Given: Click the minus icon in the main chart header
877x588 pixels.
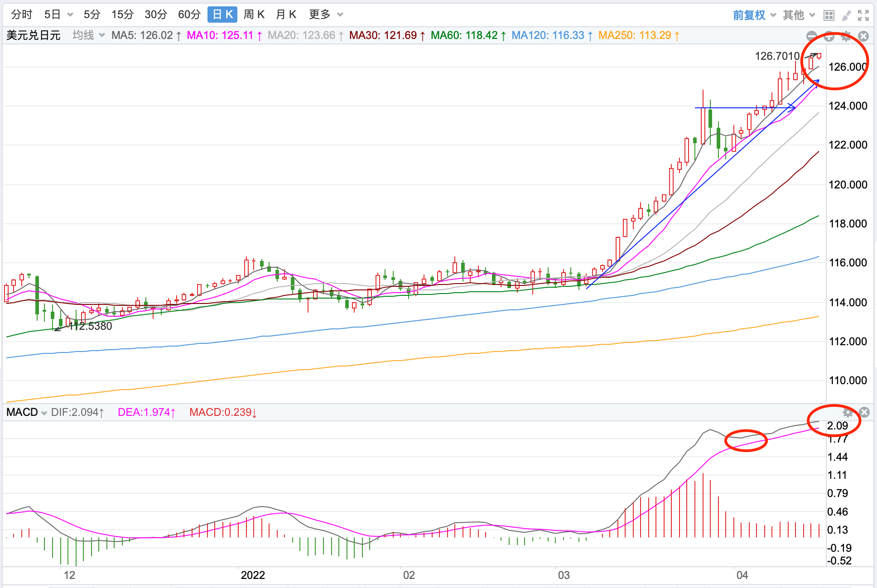Looking at the screenshot, I should pos(812,36).
